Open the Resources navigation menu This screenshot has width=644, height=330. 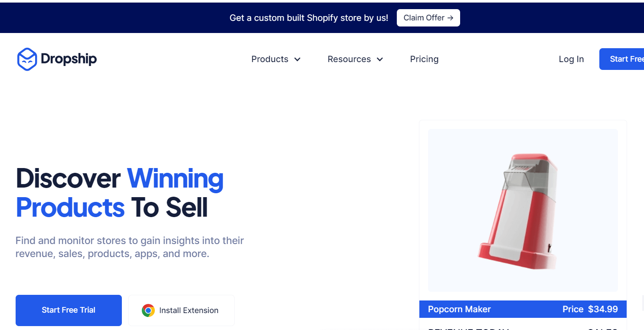(349, 59)
